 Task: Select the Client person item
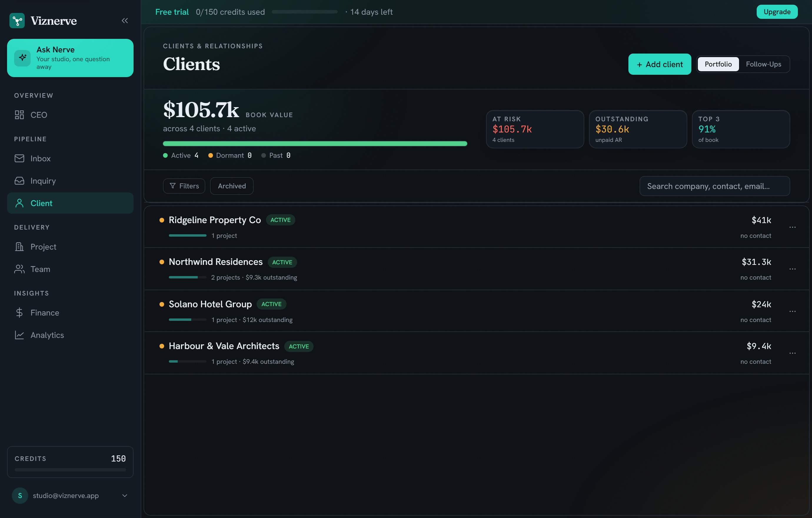[70, 203]
